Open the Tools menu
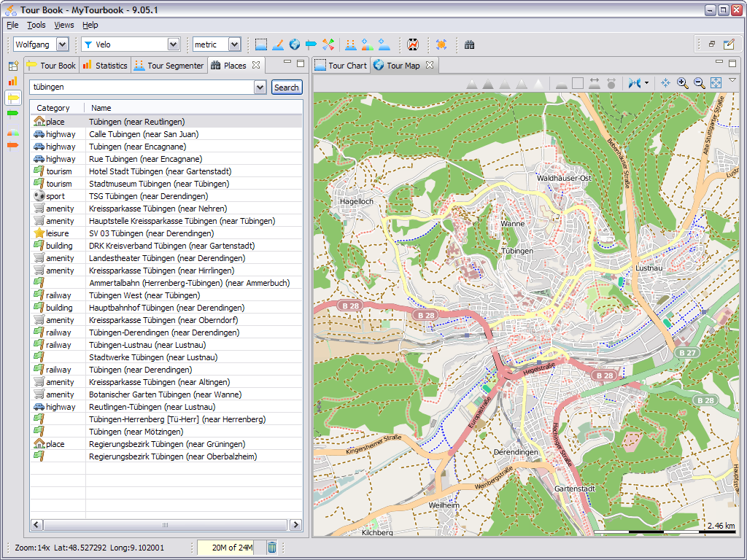 [36, 25]
